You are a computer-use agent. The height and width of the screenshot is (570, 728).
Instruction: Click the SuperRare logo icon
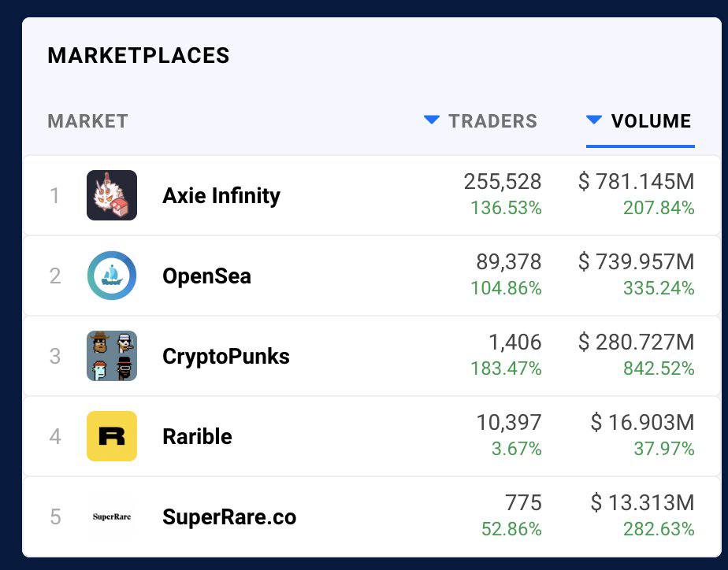pyautogui.click(x=112, y=516)
